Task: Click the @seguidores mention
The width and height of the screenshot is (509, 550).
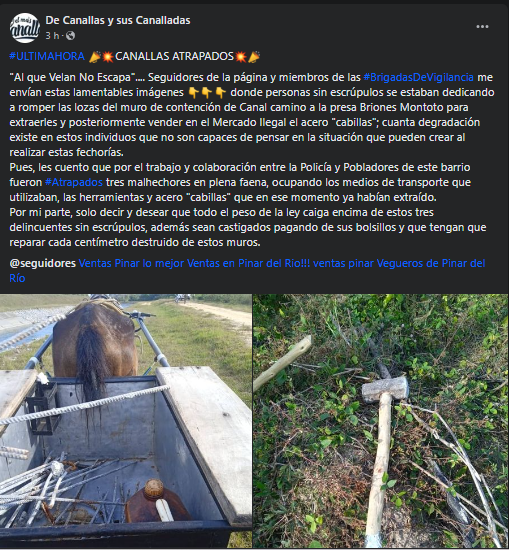Action: click(42, 263)
